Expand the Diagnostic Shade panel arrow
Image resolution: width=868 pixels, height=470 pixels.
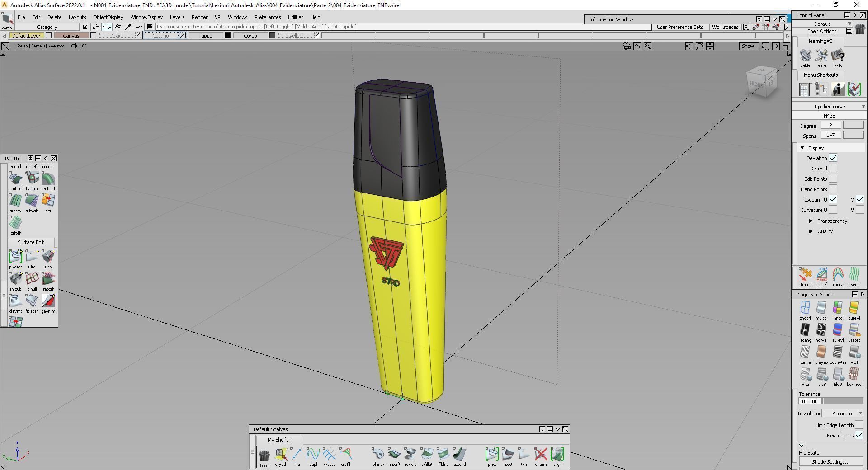pos(863,295)
